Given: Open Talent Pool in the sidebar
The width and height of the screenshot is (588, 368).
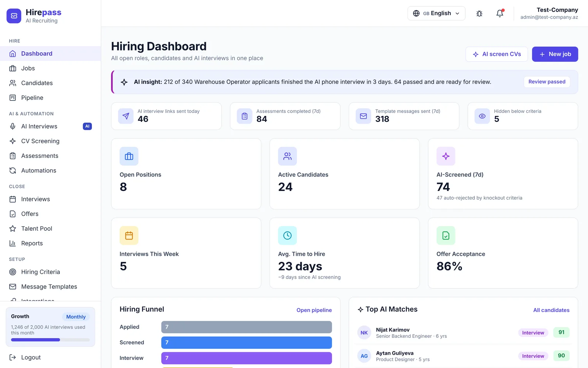Looking at the screenshot, I should click(x=50, y=229).
